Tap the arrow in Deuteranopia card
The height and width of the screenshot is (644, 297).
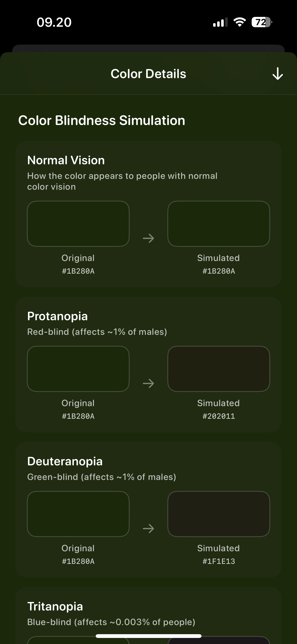pyautogui.click(x=148, y=529)
